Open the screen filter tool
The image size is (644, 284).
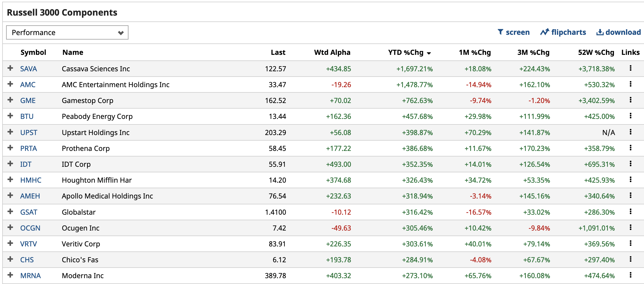click(513, 32)
